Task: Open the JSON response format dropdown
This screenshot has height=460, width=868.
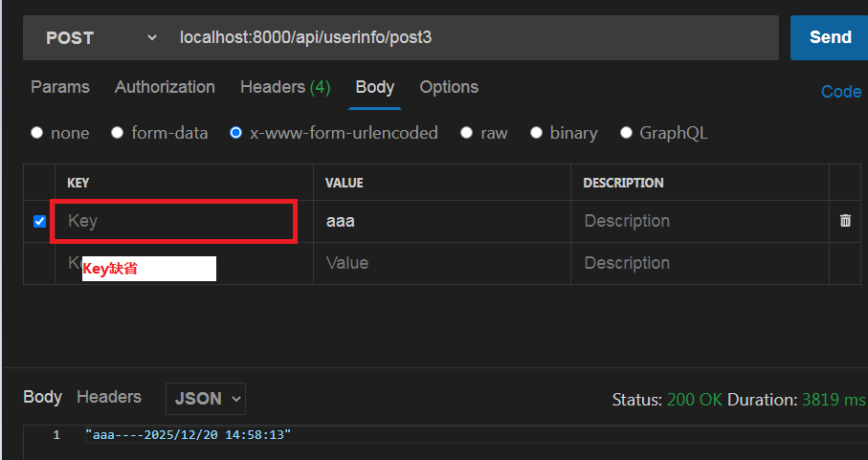Action: 206,399
